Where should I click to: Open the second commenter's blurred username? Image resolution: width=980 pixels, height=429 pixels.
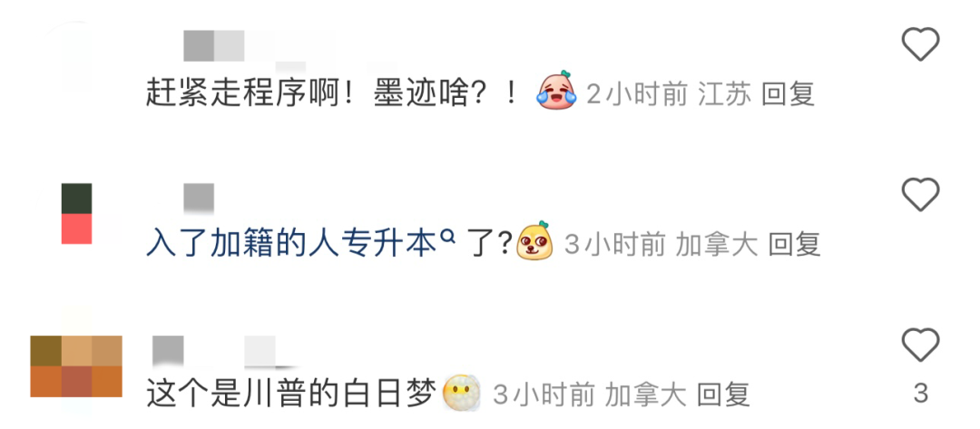tap(199, 199)
